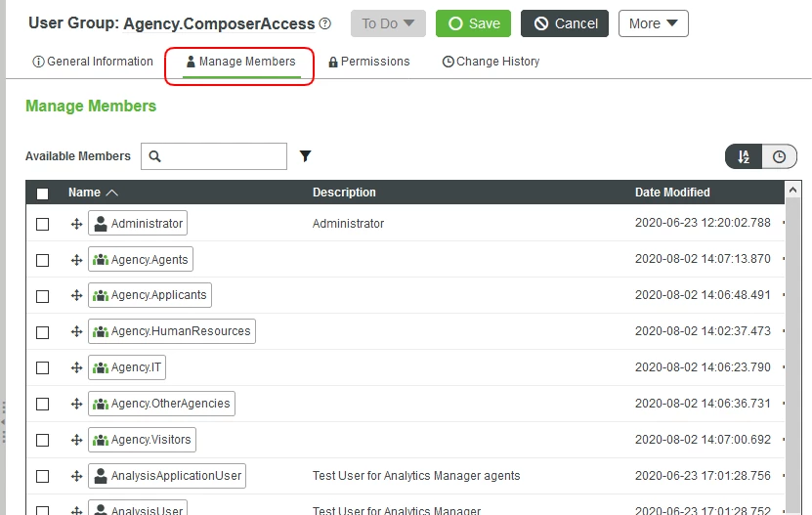
Task: Click date 2020-06-23 12:20:02.788
Action: (x=703, y=223)
